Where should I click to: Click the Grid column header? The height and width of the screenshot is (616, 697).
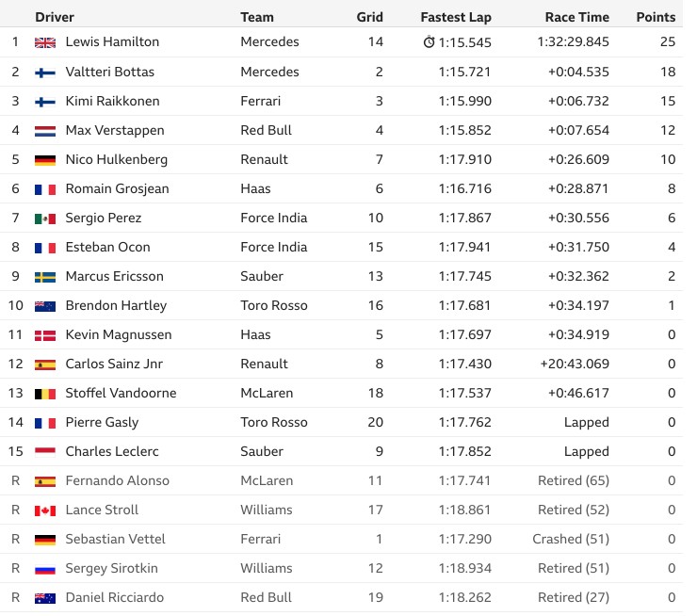click(x=369, y=17)
